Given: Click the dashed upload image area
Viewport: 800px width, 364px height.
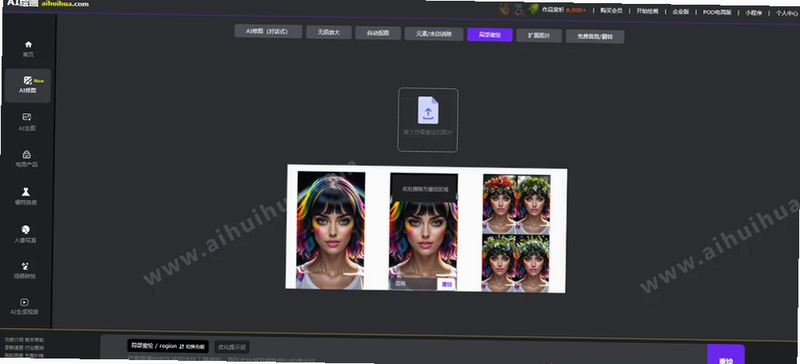Looking at the screenshot, I should [428, 120].
